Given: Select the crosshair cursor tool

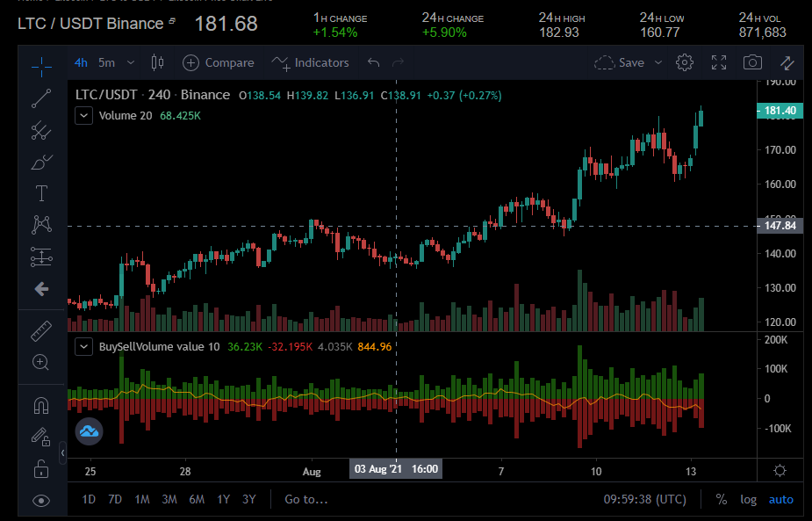Looking at the screenshot, I should 41,66.
